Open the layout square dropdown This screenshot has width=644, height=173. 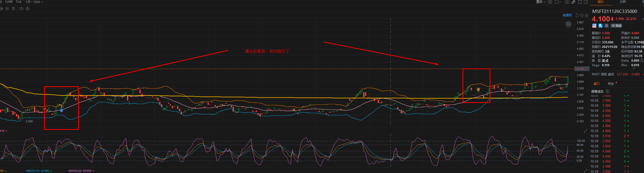point(558,2)
